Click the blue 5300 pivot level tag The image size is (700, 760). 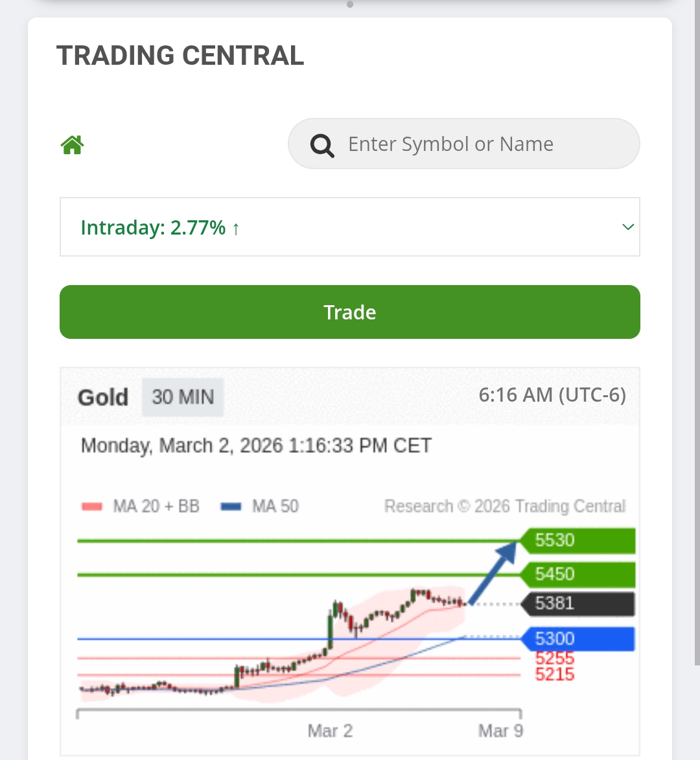click(577, 639)
